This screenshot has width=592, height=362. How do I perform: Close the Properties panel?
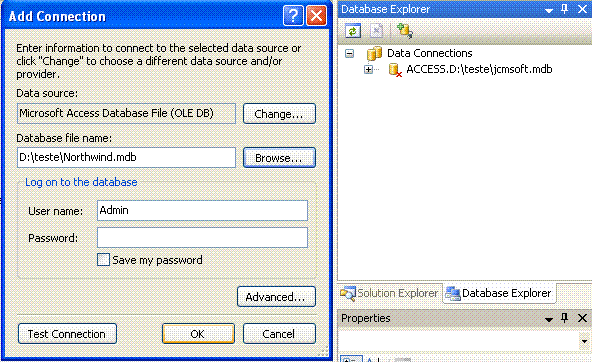pyautogui.click(x=582, y=318)
